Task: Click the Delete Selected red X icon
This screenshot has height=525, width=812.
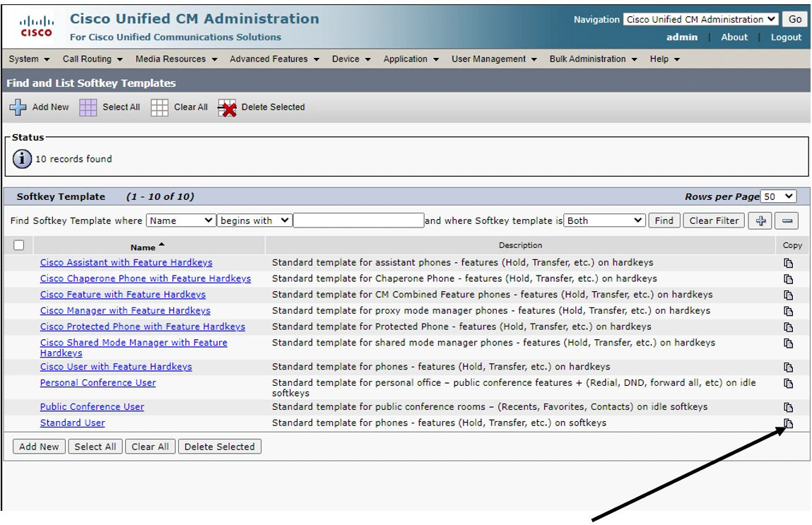Action: tap(227, 107)
